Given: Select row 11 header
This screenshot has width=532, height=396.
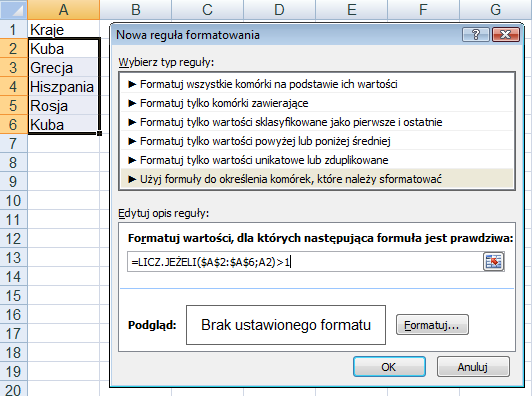Looking at the screenshot, I should [x=14, y=220].
